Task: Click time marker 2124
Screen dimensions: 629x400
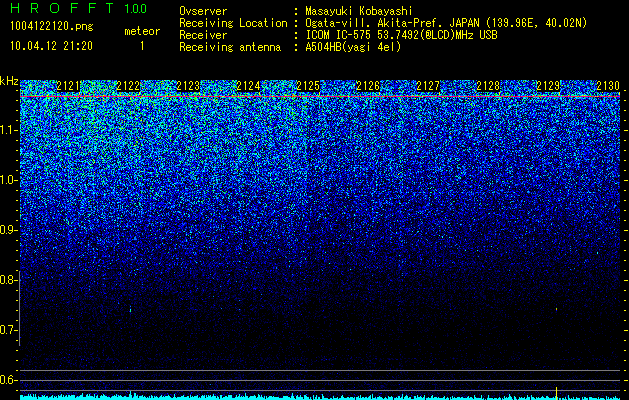Action: [248, 86]
